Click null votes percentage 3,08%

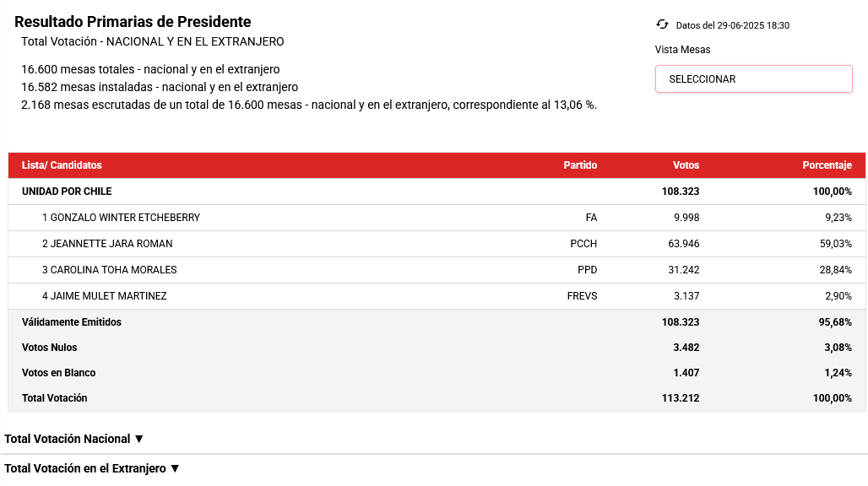tap(838, 348)
